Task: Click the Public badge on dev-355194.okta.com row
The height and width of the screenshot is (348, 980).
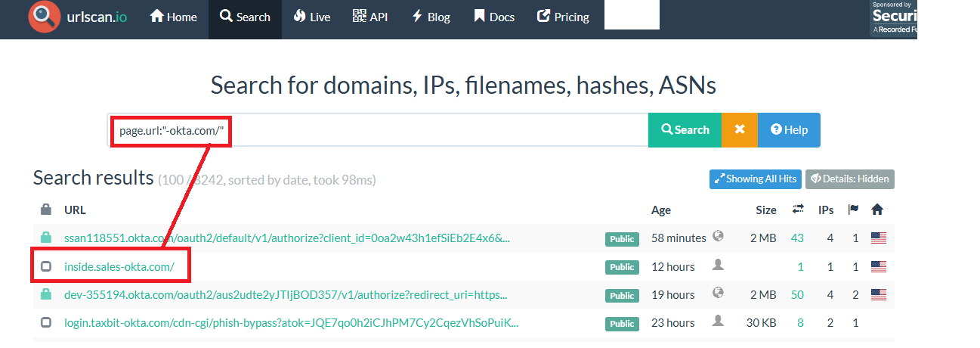Action: pyautogui.click(x=622, y=295)
